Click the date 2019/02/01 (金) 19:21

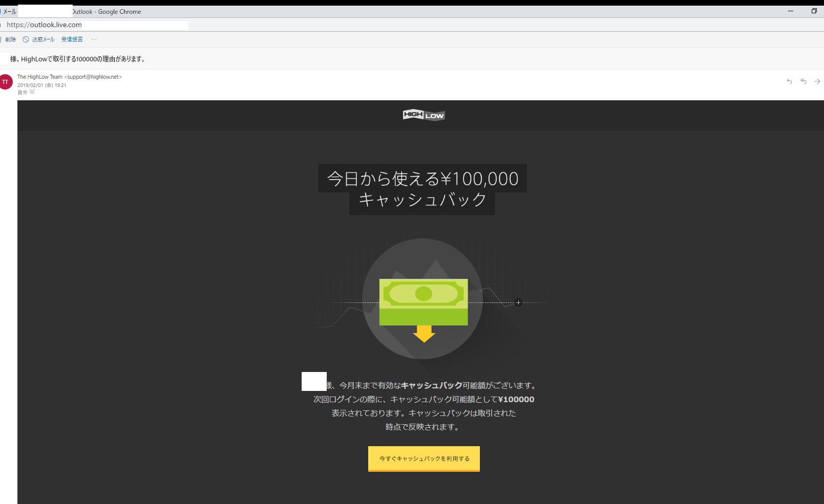[42, 85]
